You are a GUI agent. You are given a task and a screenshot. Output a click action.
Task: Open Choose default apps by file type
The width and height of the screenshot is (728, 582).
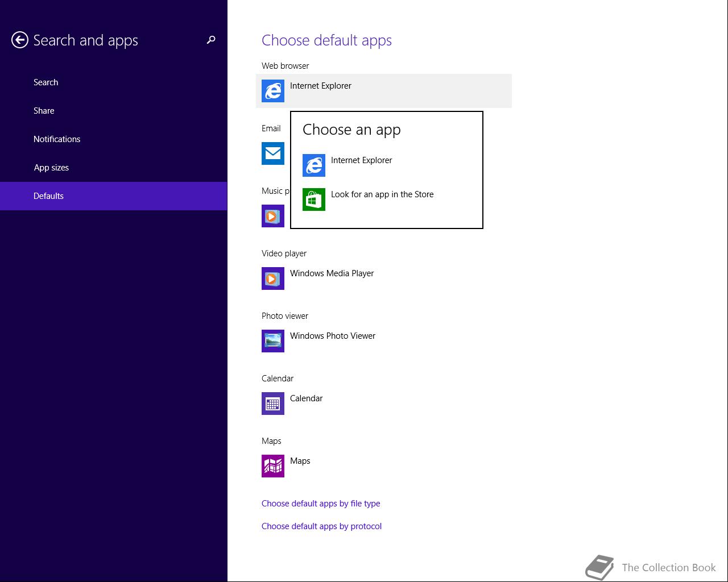(x=321, y=504)
